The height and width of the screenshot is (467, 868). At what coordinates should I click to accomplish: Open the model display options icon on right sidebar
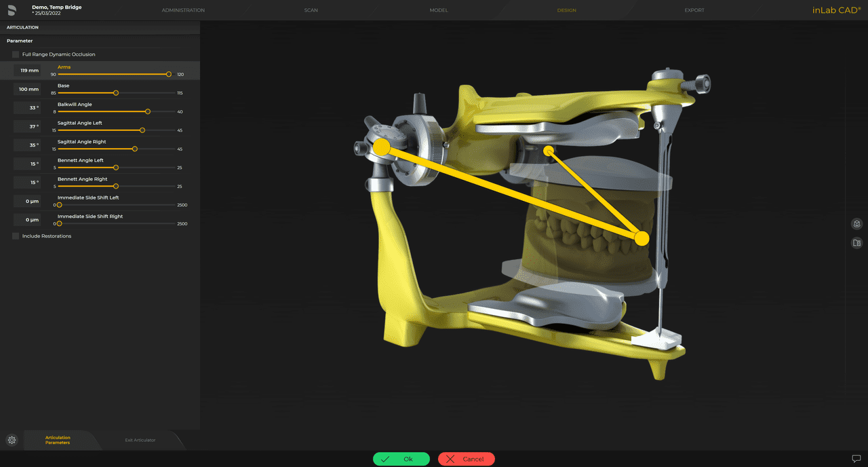pyautogui.click(x=856, y=242)
